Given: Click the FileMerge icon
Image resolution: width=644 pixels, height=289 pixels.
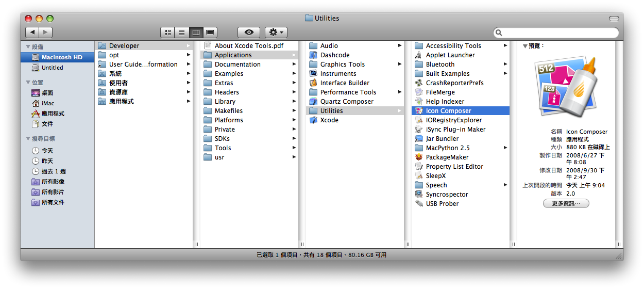Looking at the screenshot, I should 419,92.
